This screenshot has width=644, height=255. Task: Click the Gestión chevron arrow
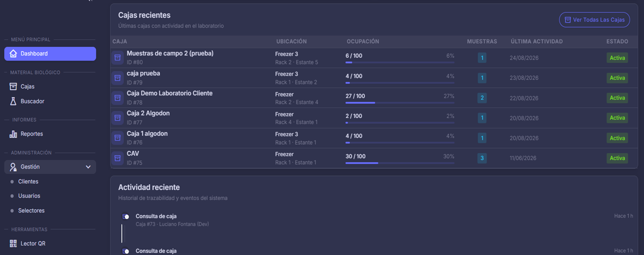88,167
